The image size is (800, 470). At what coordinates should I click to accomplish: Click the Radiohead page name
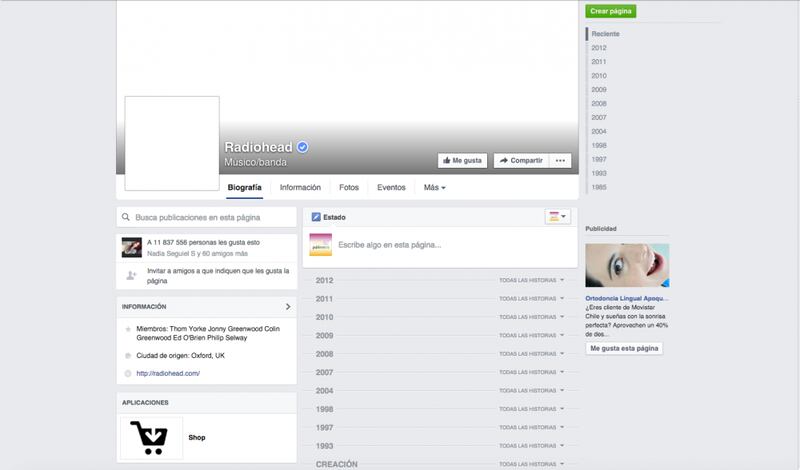(258, 147)
